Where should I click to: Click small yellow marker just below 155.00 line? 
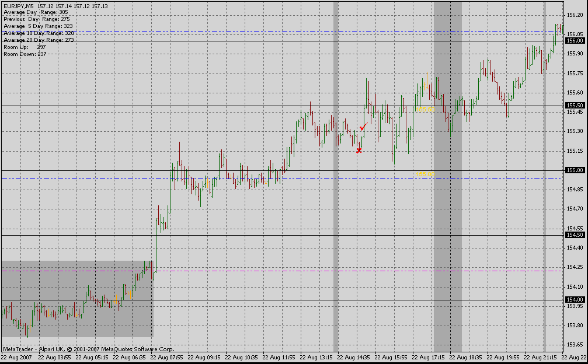[422, 174]
